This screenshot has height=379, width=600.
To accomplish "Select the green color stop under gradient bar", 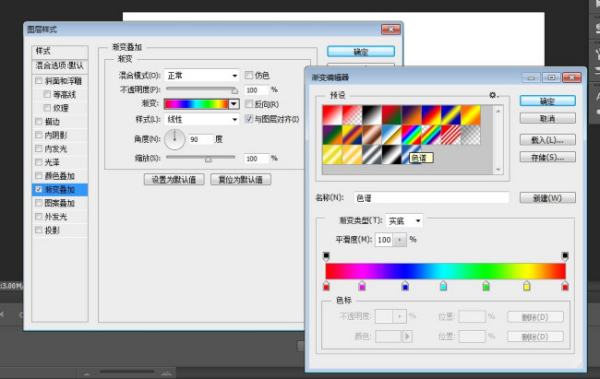I will (x=486, y=286).
